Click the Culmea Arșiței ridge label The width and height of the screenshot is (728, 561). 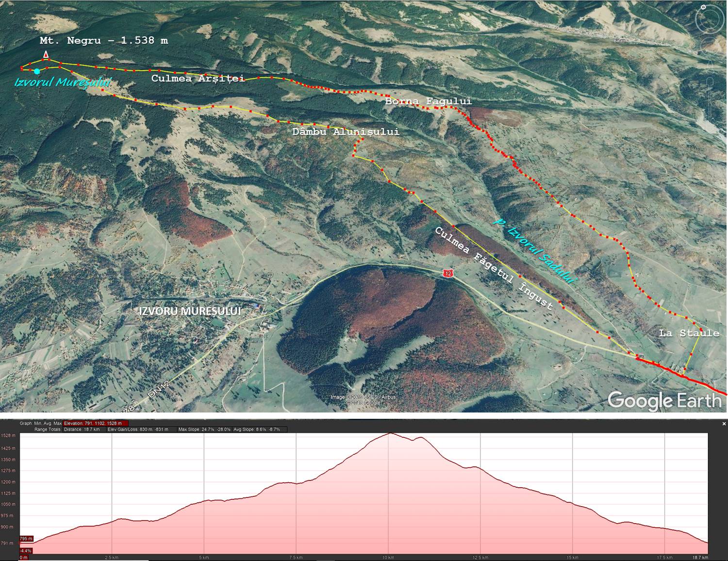(198, 78)
